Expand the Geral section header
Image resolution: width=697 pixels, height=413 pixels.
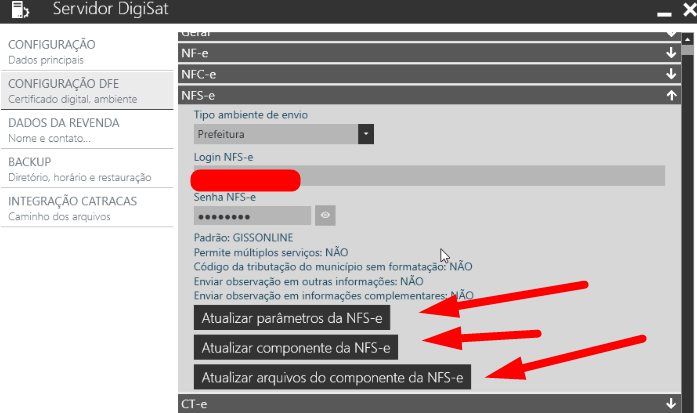(x=430, y=35)
